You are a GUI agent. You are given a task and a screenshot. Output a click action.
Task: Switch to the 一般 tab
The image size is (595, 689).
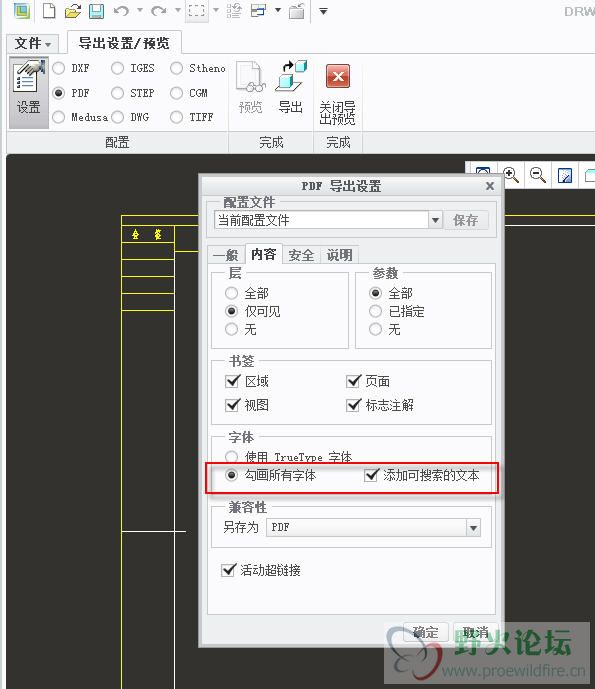[x=226, y=255]
